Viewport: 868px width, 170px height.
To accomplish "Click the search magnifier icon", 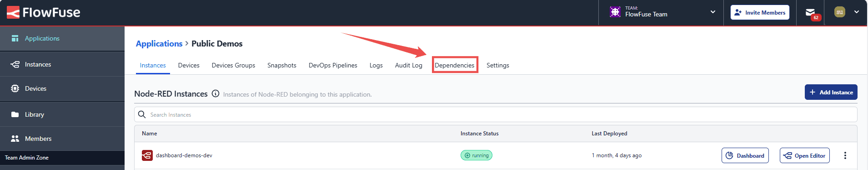I will coord(142,114).
